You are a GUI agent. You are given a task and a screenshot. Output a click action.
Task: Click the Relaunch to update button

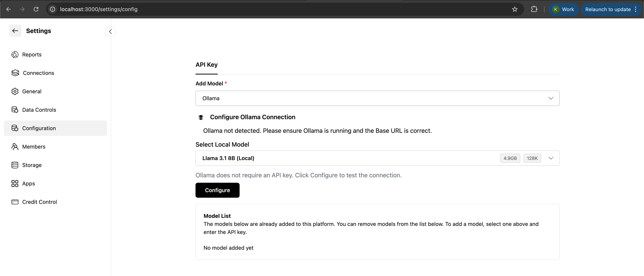608,9
